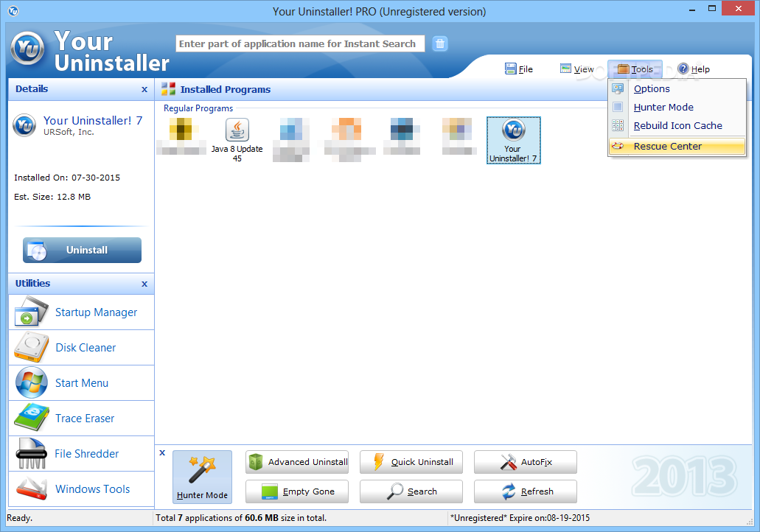This screenshot has width=760, height=532.
Task: Click the Rebuild Icon Cache grid icon
Action: [618, 125]
